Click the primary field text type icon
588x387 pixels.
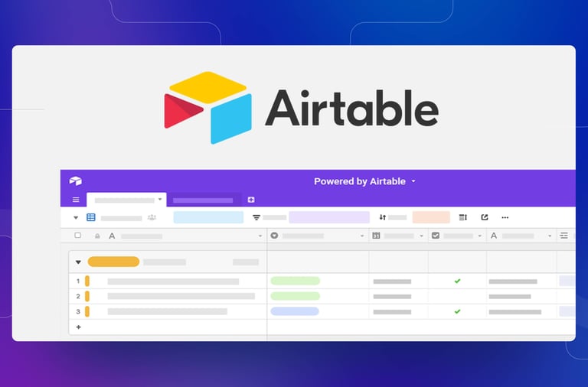click(112, 236)
